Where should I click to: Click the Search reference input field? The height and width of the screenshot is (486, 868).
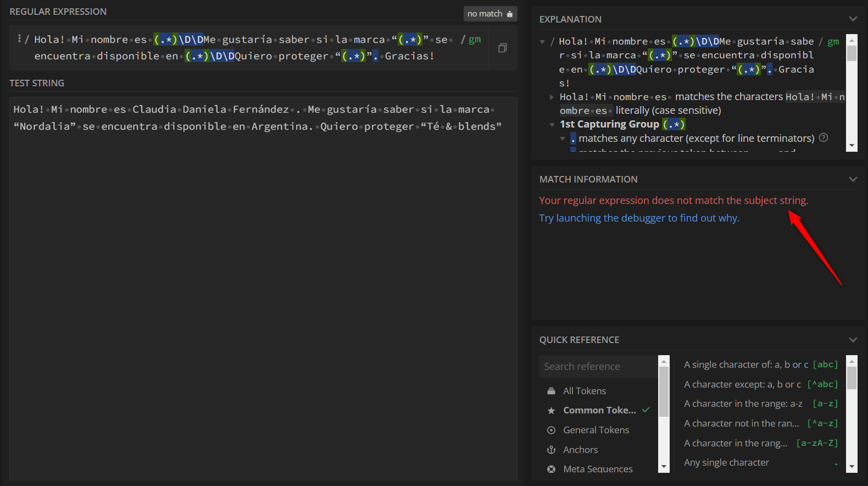tap(598, 366)
